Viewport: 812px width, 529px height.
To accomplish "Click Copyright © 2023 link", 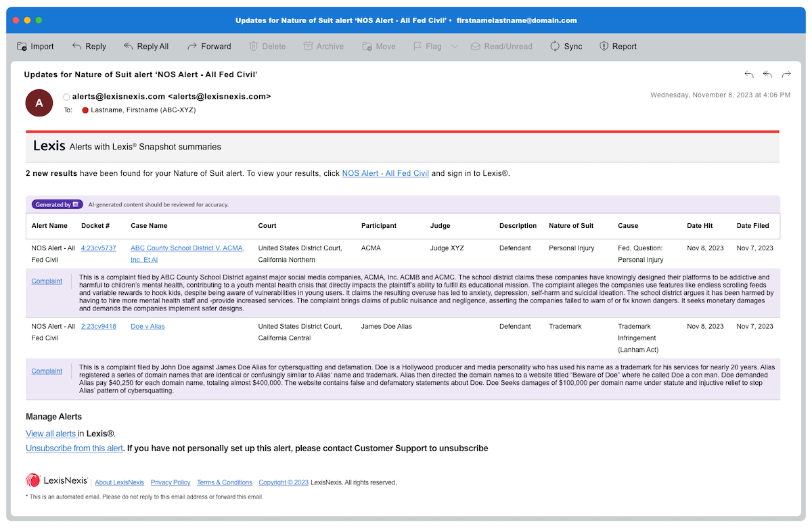I will [284, 483].
